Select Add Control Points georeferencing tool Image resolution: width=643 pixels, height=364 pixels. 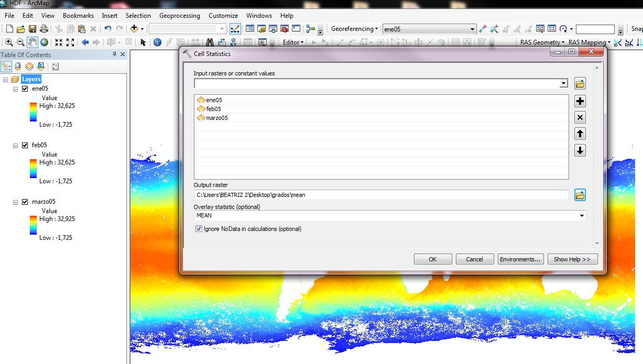click(483, 29)
